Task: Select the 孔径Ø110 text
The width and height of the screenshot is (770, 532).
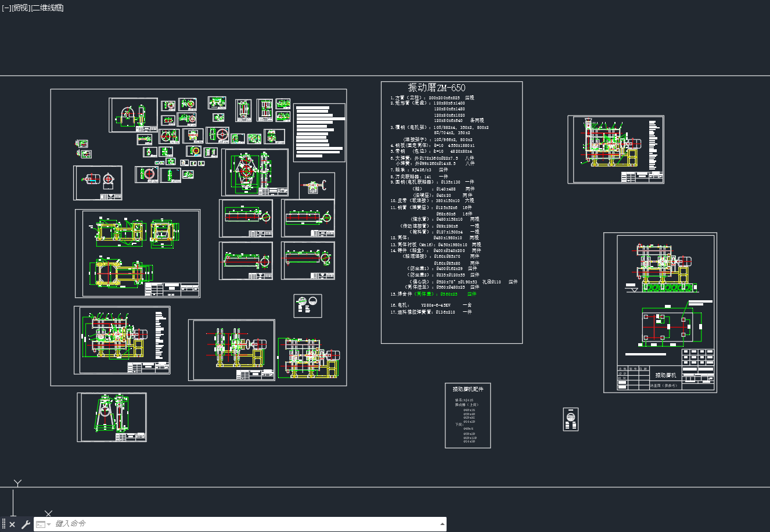Action: (x=491, y=282)
